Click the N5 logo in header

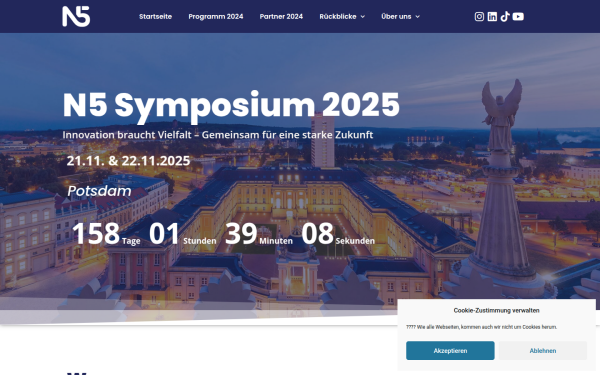(x=76, y=16)
